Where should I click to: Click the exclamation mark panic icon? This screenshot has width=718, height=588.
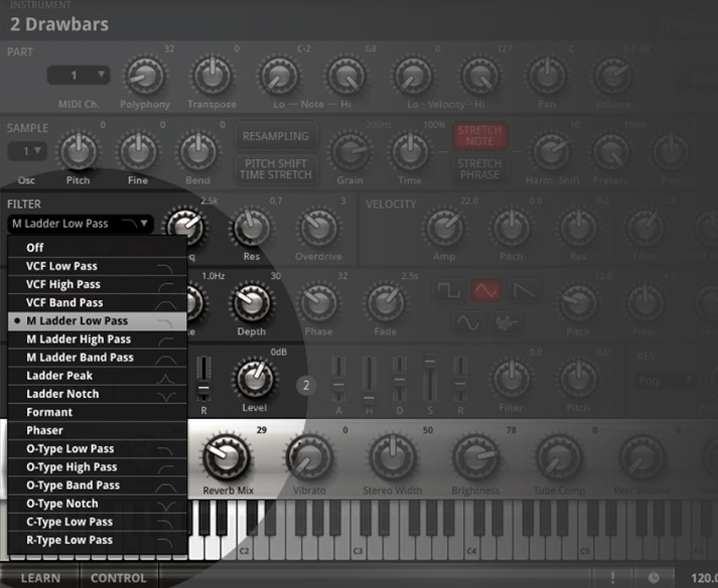(x=613, y=578)
